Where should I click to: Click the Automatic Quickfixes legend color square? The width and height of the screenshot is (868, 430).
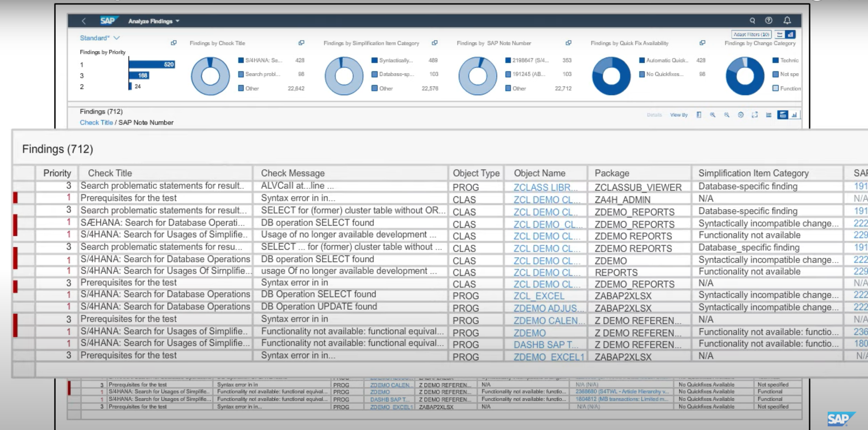(641, 60)
